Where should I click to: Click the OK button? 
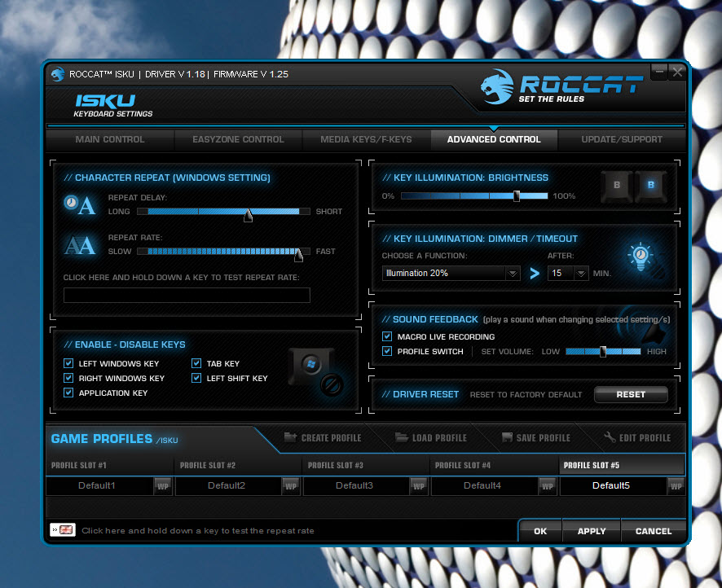pyautogui.click(x=540, y=531)
